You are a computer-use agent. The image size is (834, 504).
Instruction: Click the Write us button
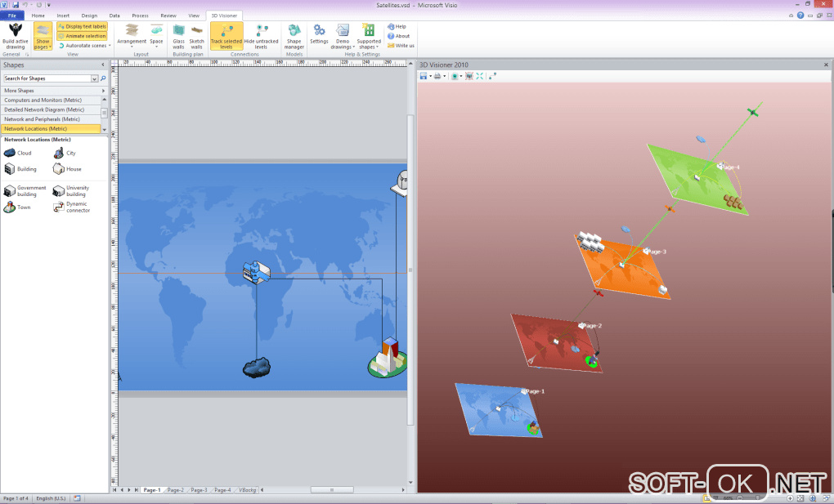[401, 45]
